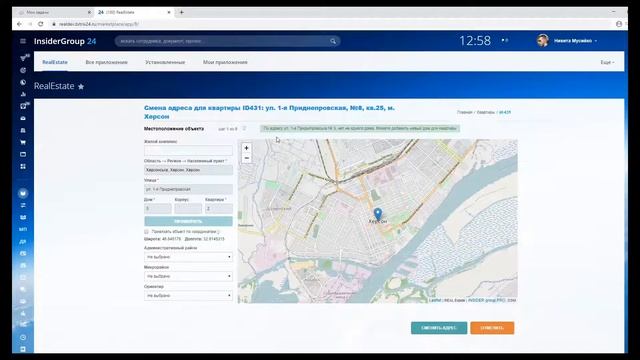Reload the page with the refresh icon
The image size is (640, 360).
[x=40, y=24]
